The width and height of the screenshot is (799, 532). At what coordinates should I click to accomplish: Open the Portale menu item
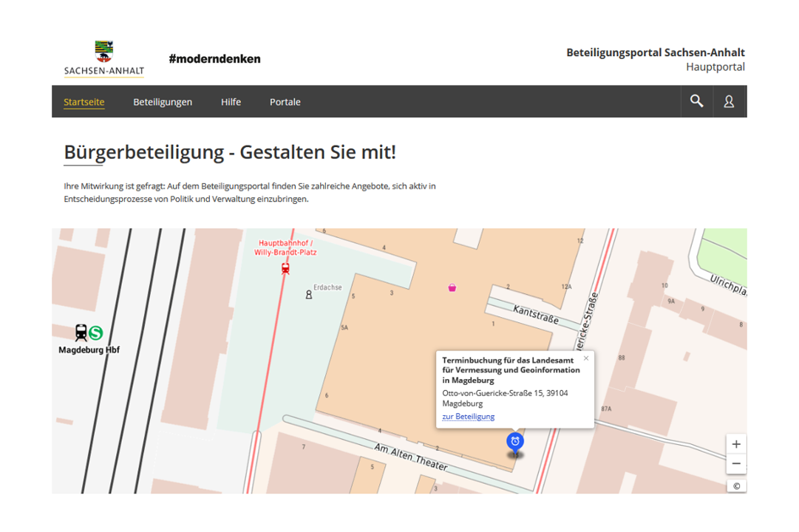(x=285, y=102)
